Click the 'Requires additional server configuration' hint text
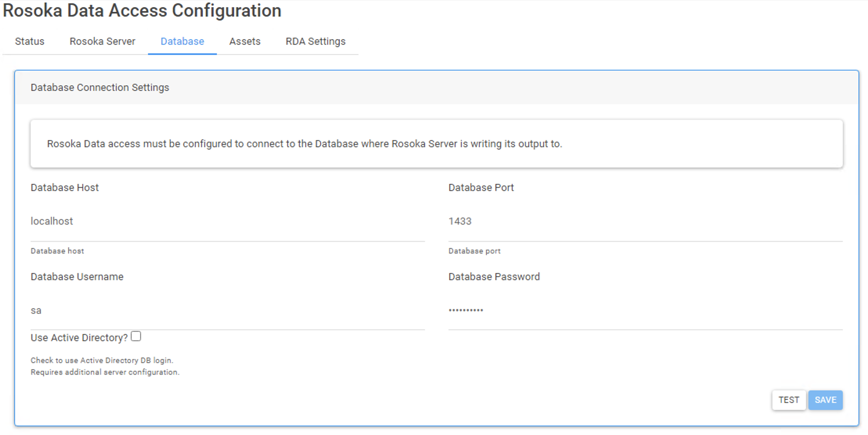Viewport: 868px width, 435px height. click(x=105, y=372)
